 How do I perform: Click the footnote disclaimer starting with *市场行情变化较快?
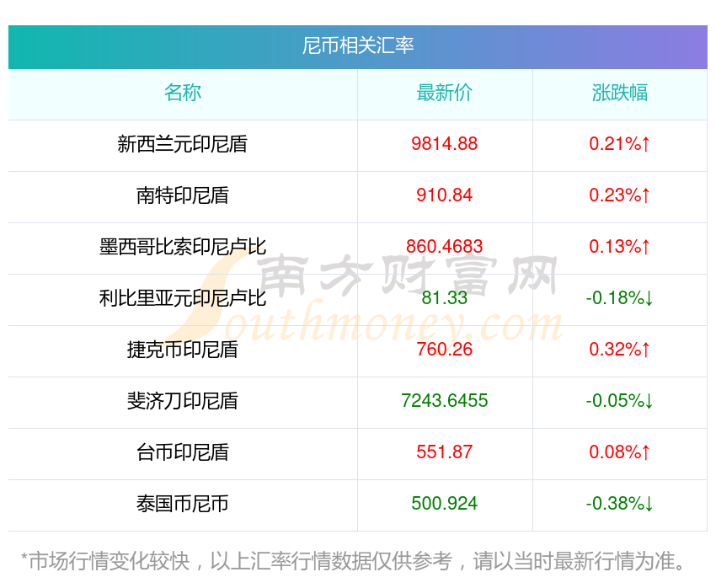(352, 561)
